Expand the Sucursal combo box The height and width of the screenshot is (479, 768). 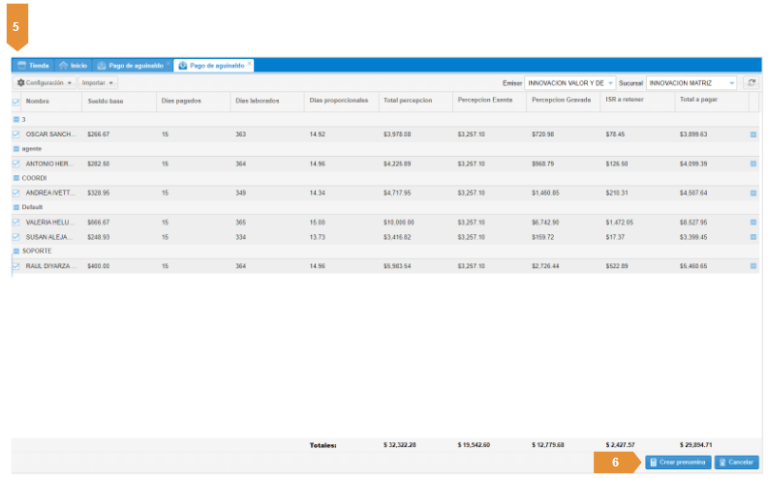(732, 83)
